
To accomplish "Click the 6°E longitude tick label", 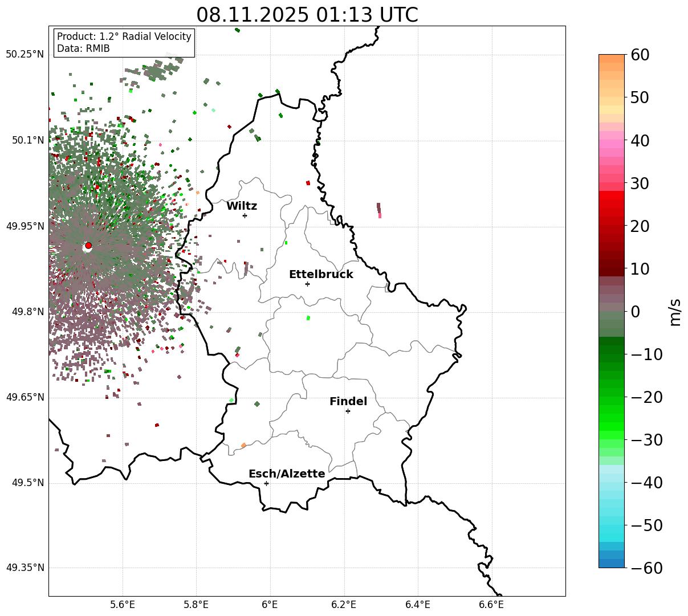I will tap(270, 604).
